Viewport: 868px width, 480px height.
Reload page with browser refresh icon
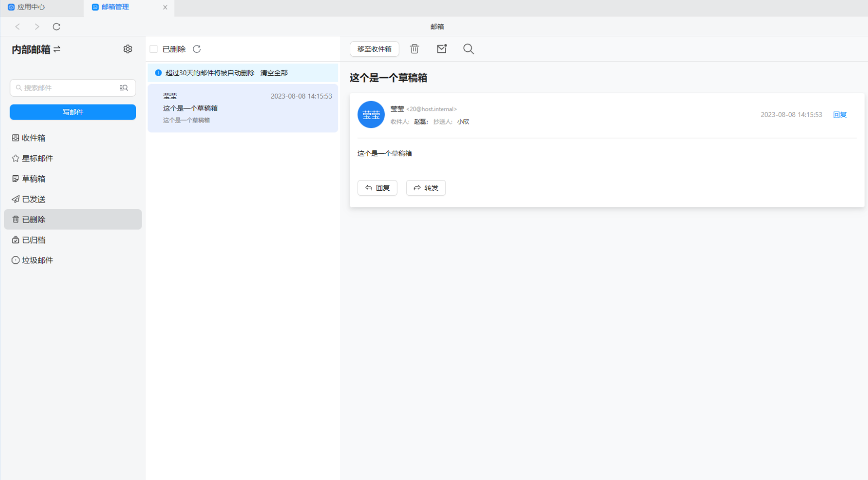pos(56,27)
